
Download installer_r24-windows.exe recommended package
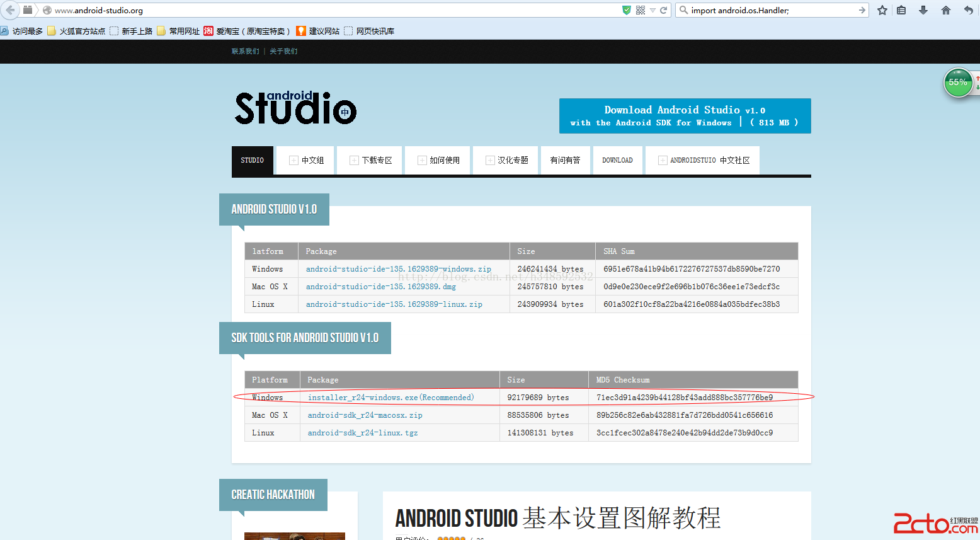390,398
